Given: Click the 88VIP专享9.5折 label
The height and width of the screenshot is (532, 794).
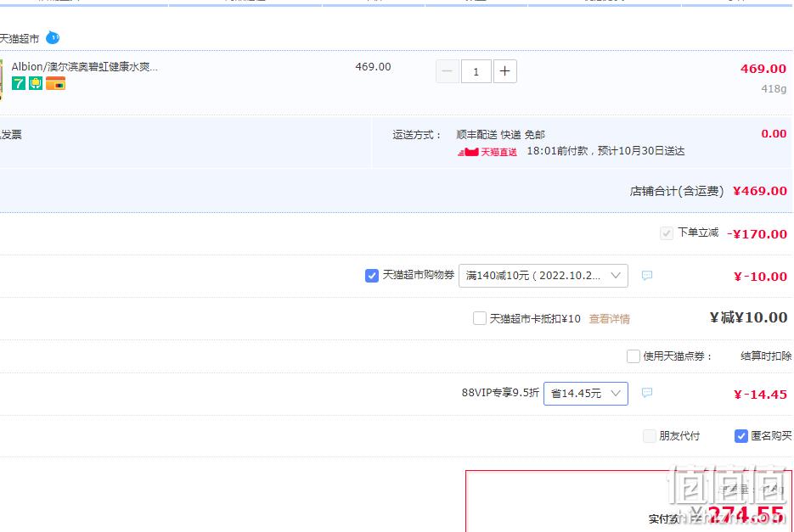Looking at the screenshot, I should [x=500, y=393].
